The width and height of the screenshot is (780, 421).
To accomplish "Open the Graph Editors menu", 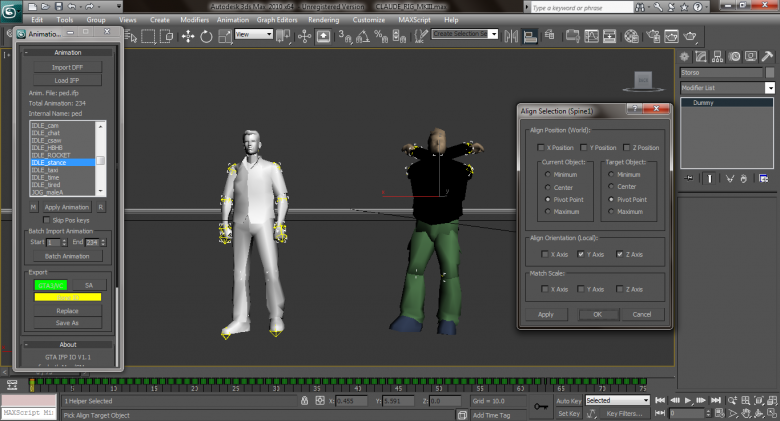I will [x=277, y=20].
